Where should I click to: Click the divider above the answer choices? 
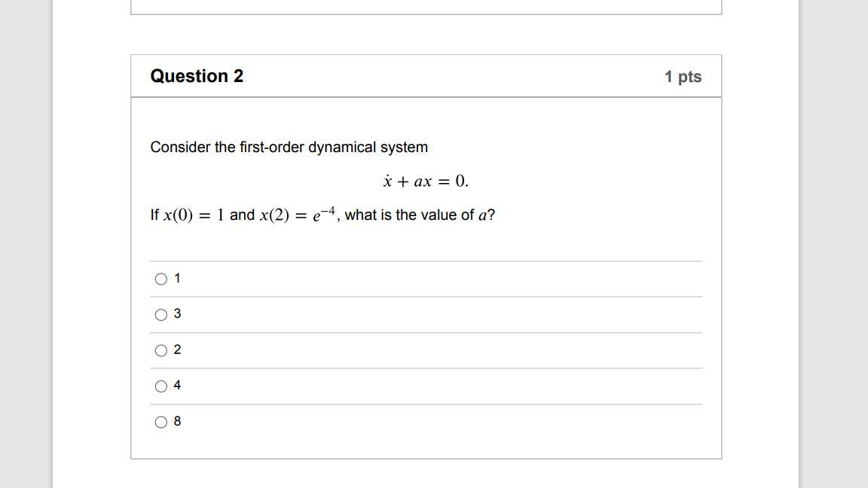pyautogui.click(x=426, y=261)
